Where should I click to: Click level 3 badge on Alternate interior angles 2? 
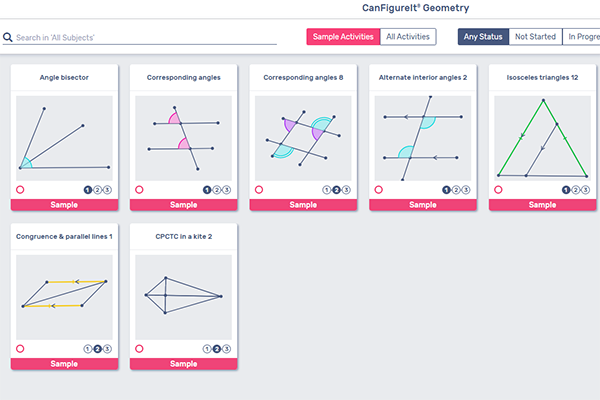pos(465,189)
